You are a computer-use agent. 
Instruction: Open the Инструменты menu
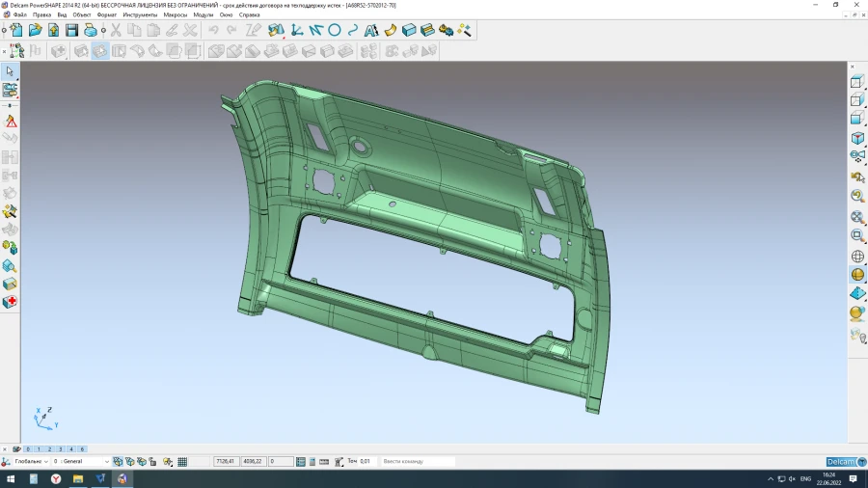pos(140,15)
